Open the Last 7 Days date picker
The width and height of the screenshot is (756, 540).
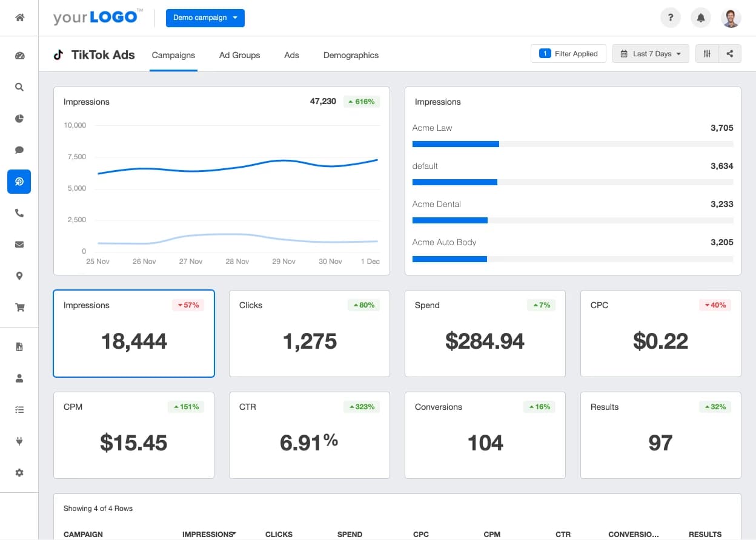click(x=651, y=54)
